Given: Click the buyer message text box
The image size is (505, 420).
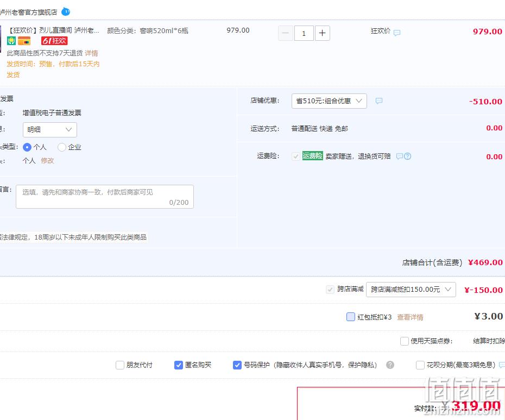Looking at the screenshot, I should pyautogui.click(x=105, y=197).
